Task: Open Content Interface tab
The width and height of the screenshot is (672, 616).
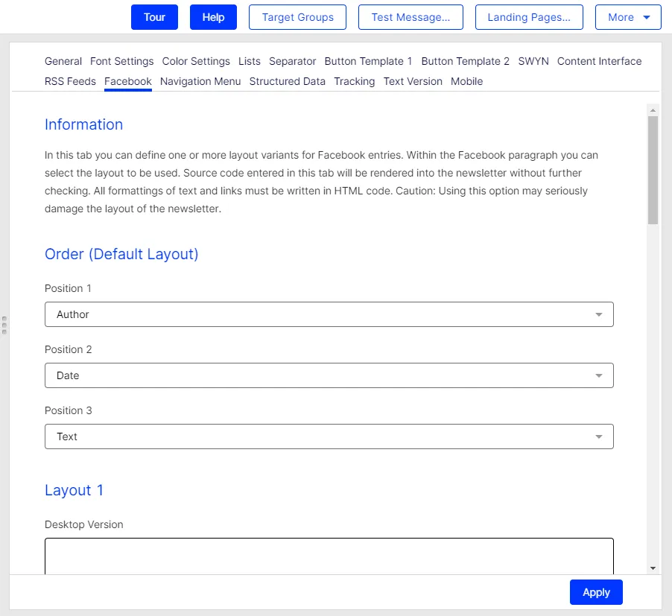Action: [599, 61]
